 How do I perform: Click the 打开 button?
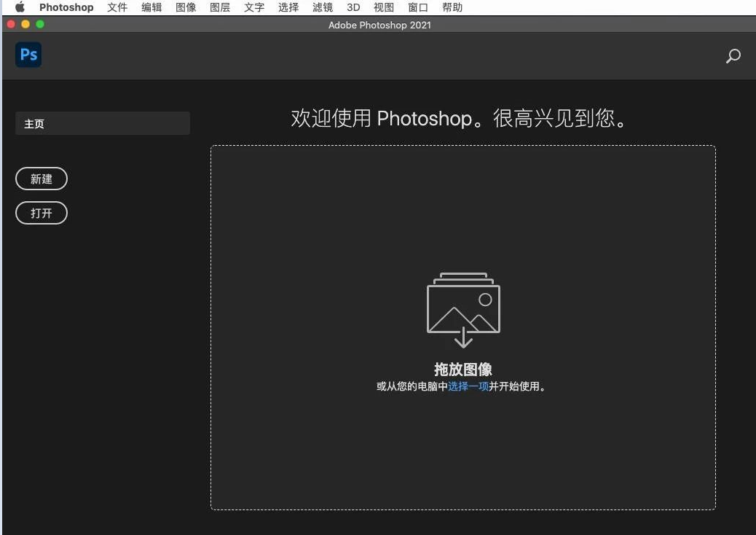tap(42, 213)
